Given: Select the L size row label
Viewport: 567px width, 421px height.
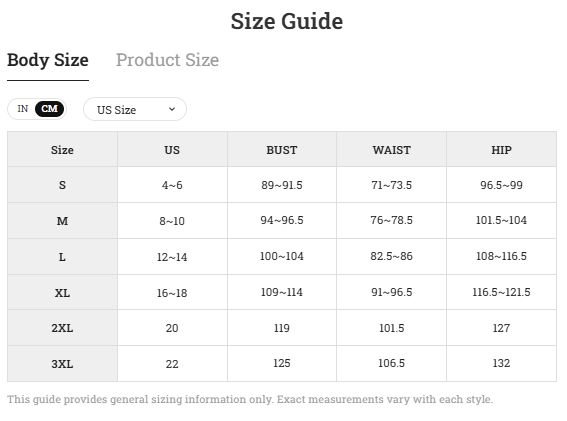Looking at the screenshot, I should pyautogui.click(x=62, y=257).
